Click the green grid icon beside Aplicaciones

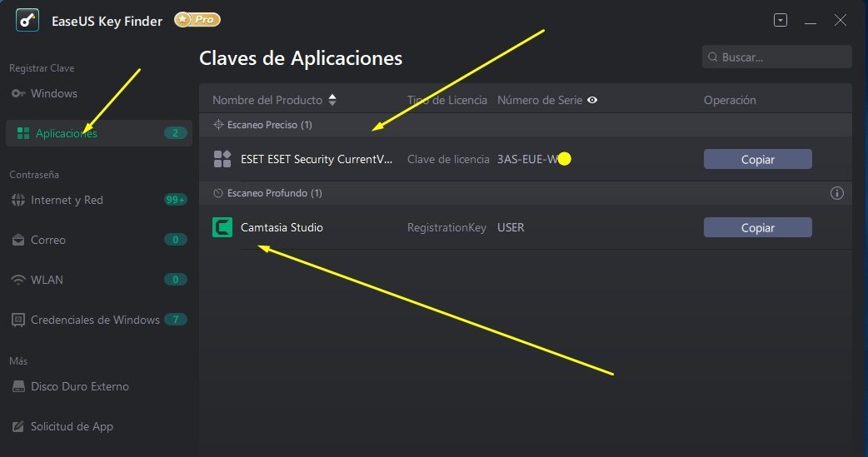23,133
